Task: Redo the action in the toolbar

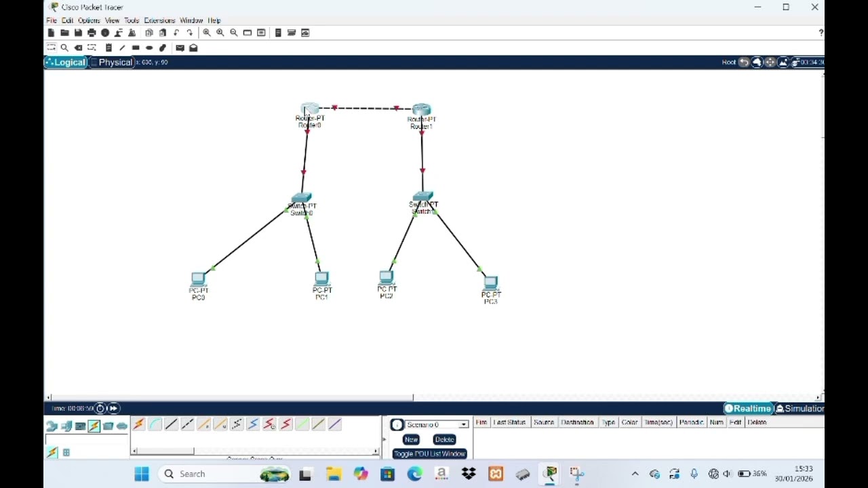Action: (x=190, y=33)
